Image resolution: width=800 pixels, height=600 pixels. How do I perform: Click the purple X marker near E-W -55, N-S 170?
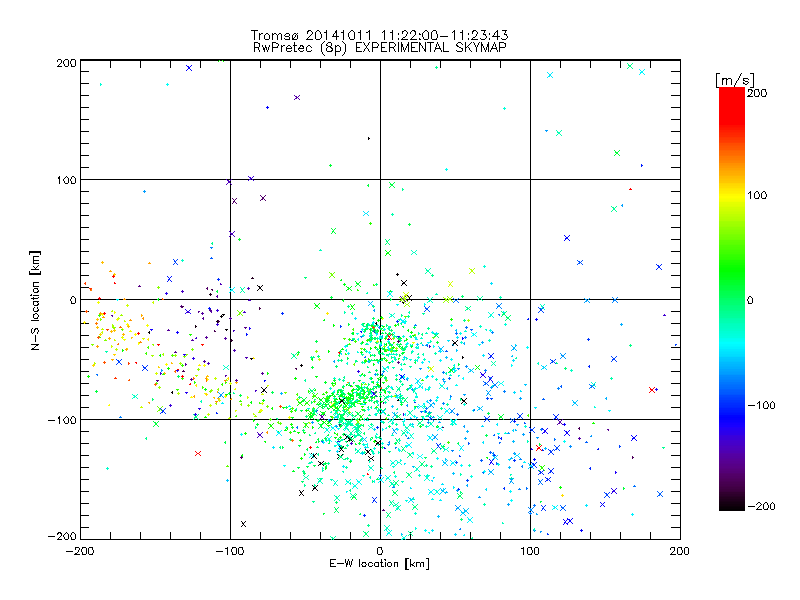(297, 97)
